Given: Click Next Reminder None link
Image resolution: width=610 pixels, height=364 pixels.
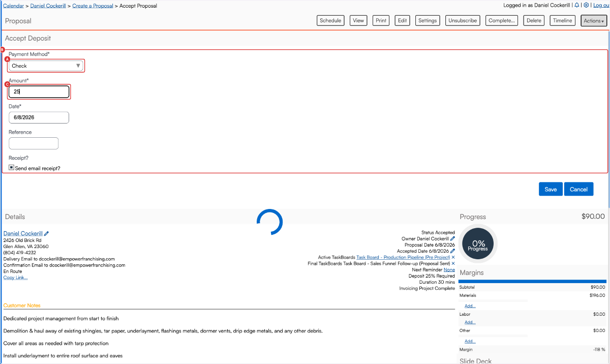Looking at the screenshot, I should [x=449, y=269].
